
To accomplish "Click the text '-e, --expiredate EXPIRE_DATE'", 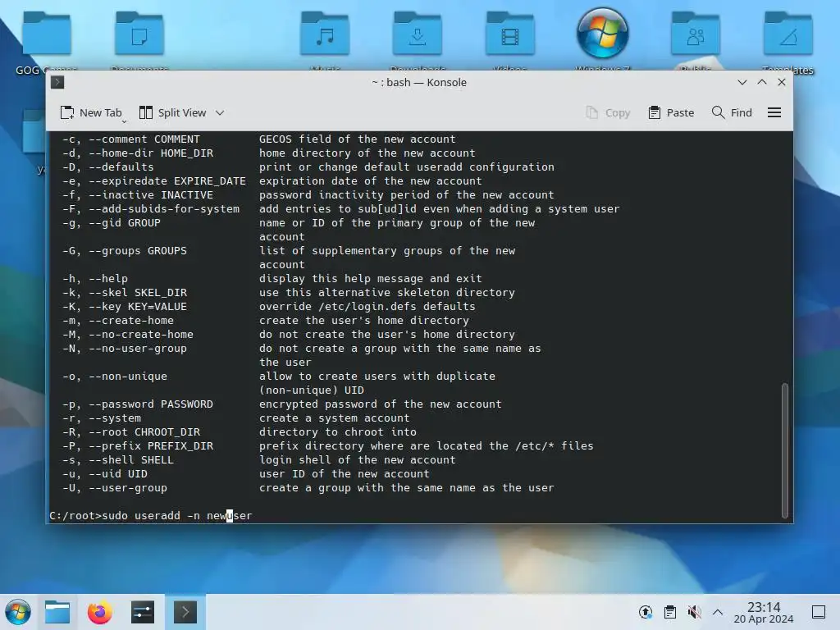I will (153, 181).
